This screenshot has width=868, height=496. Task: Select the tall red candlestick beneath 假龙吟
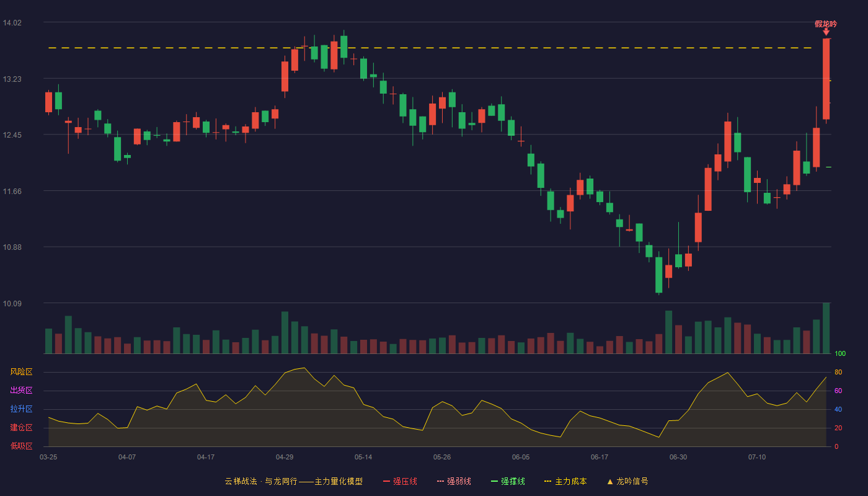[x=826, y=79]
